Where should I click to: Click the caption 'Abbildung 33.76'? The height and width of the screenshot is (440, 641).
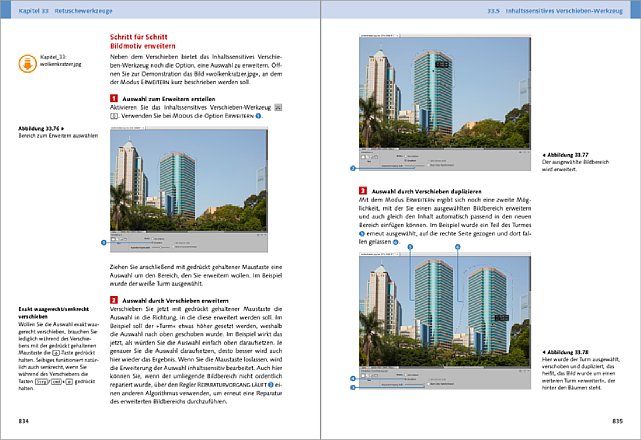pos(41,128)
